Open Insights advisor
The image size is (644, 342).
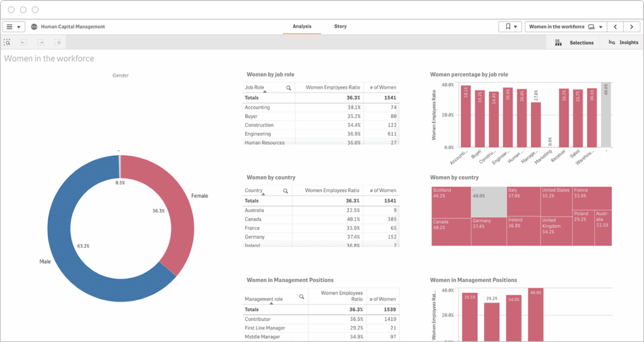(623, 42)
